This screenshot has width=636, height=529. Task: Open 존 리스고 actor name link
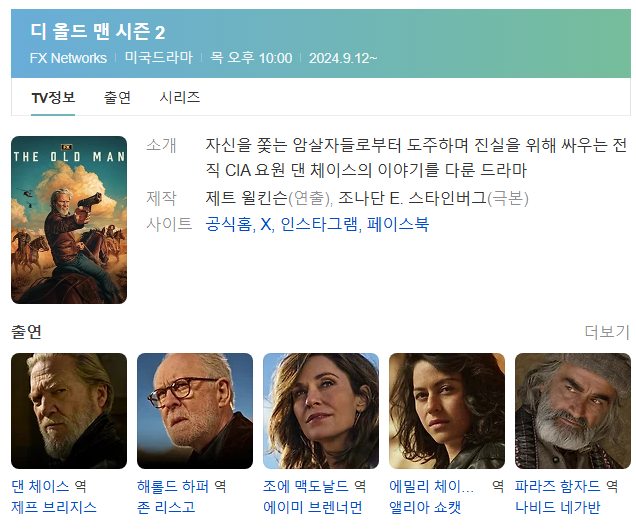tap(166, 507)
